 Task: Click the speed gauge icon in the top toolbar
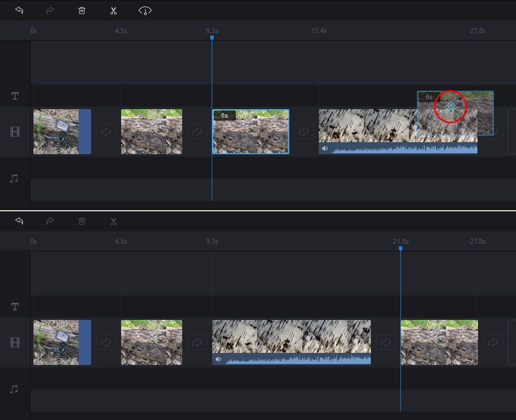(x=145, y=11)
